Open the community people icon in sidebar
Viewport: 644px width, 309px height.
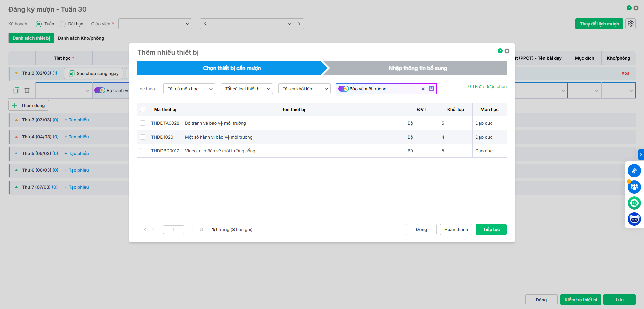[x=634, y=187]
